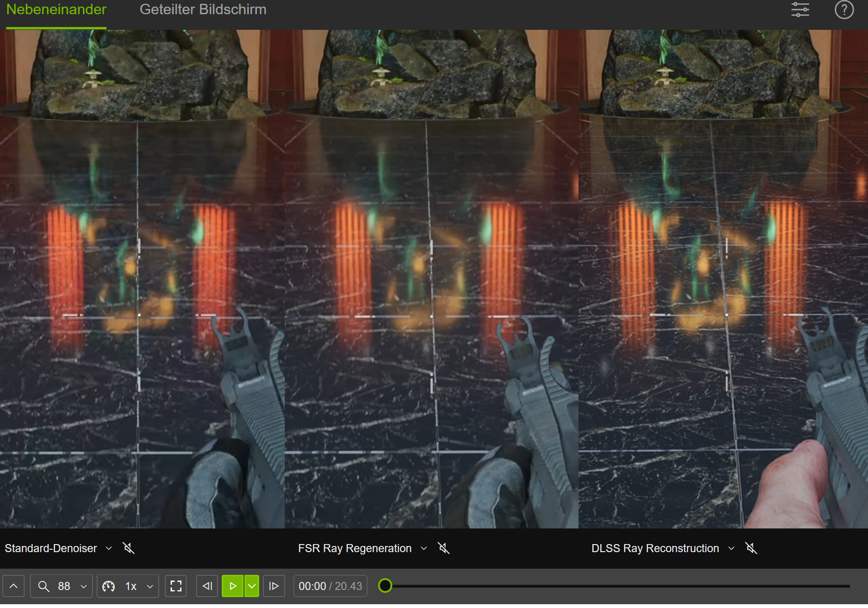Expand the DLSS Ray Reconstruction dropdown
868x608 pixels.
[x=732, y=548]
